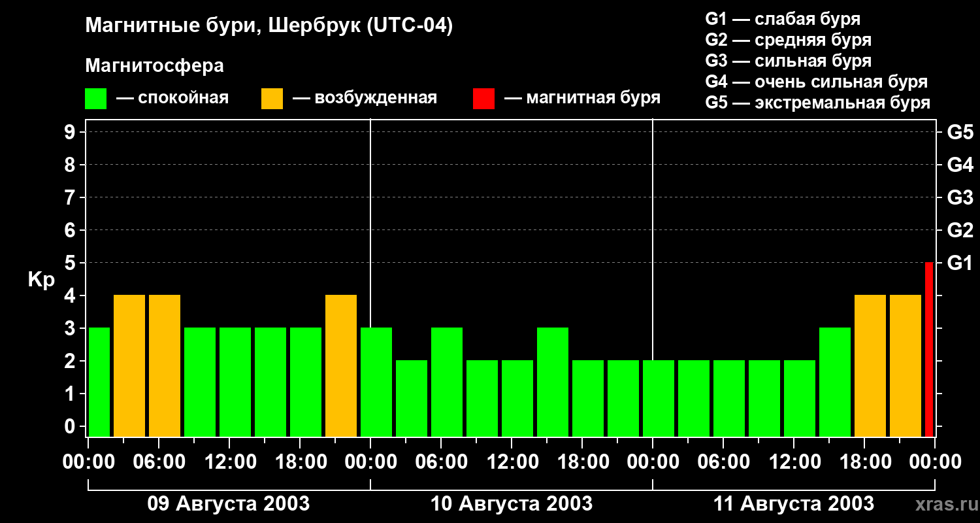Click the date label '11 Августа 2003'
Image resolution: width=980 pixels, height=523 pixels.
tap(794, 504)
